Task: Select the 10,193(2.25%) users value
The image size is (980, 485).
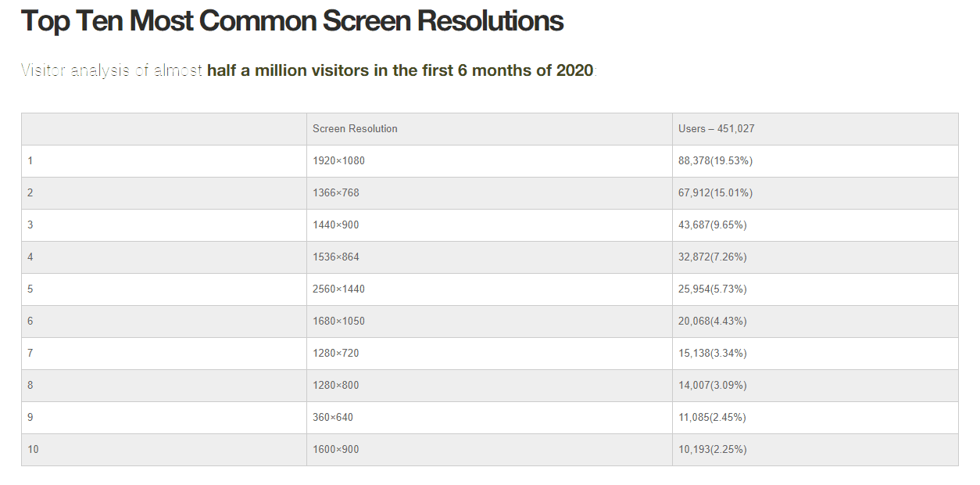Action: [x=713, y=450]
